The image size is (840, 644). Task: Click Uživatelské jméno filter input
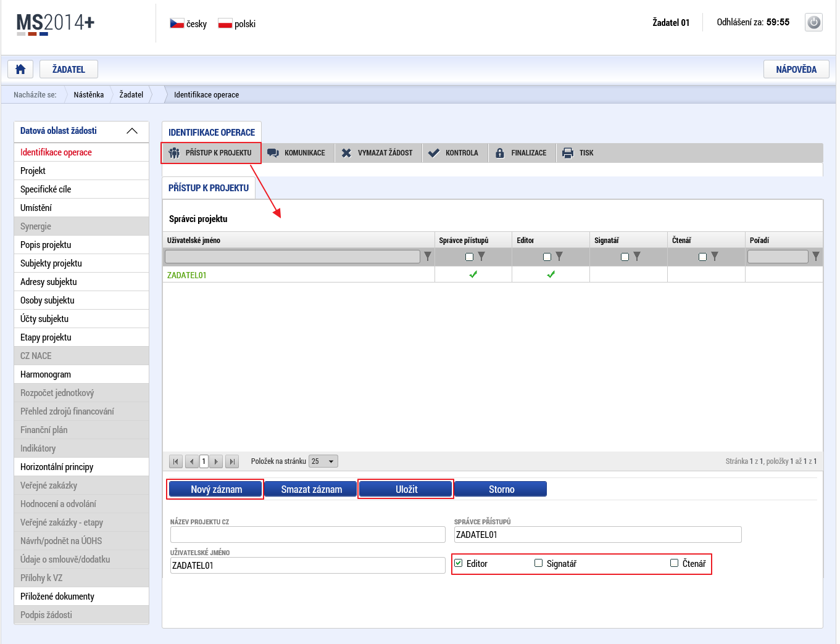pyautogui.click(x=293, y=257)
